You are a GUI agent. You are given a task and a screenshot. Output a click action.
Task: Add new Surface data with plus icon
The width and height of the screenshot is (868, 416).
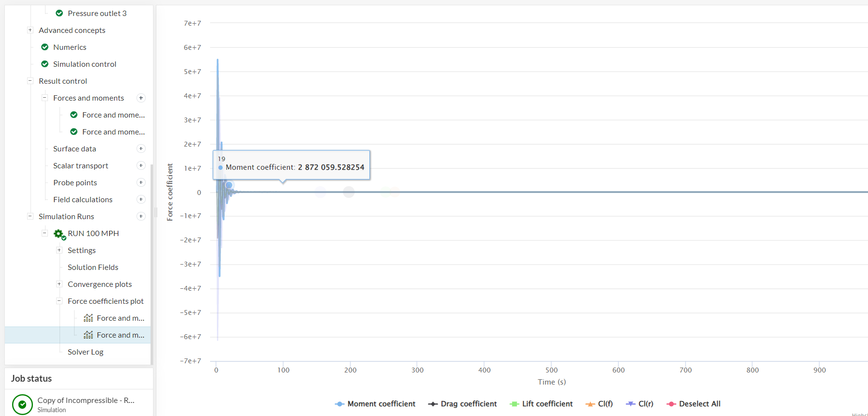click(x=141, y=149)
